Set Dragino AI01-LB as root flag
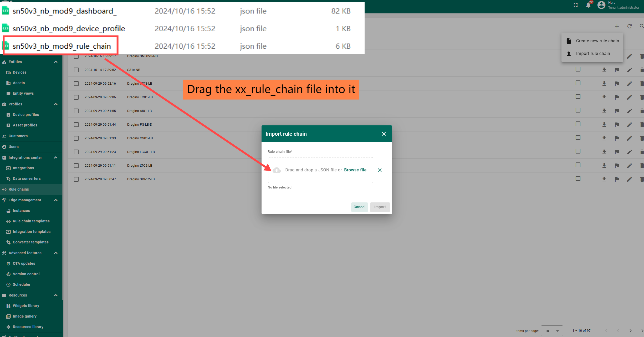644x337 pixels. pos(617,111)
